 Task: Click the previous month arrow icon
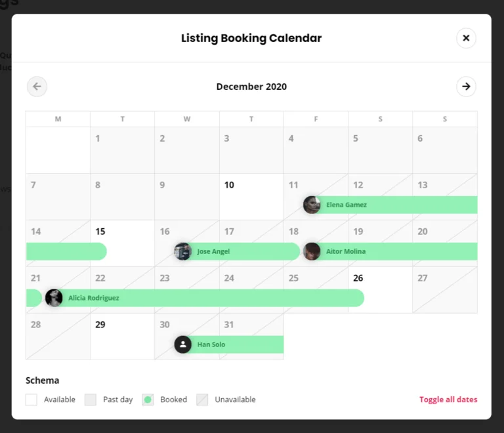click(x=37, y=87)
